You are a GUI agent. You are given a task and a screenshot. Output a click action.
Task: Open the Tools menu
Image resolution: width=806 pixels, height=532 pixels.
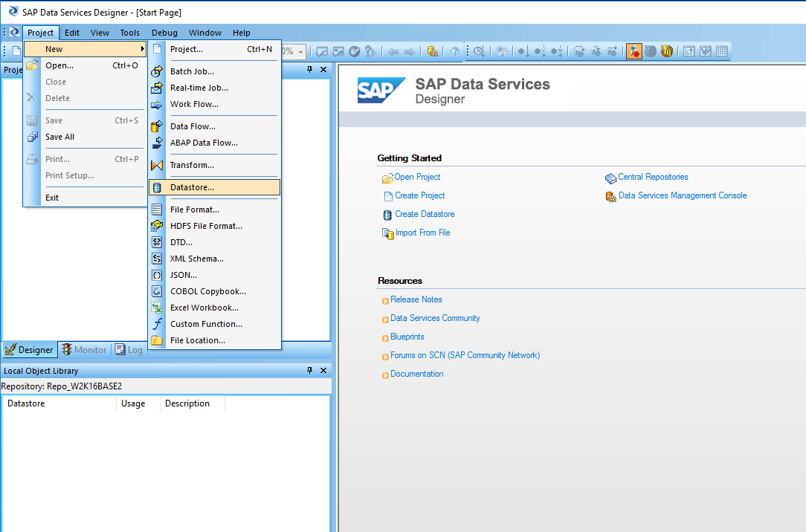pyautogui.click(x=129, y=33)
